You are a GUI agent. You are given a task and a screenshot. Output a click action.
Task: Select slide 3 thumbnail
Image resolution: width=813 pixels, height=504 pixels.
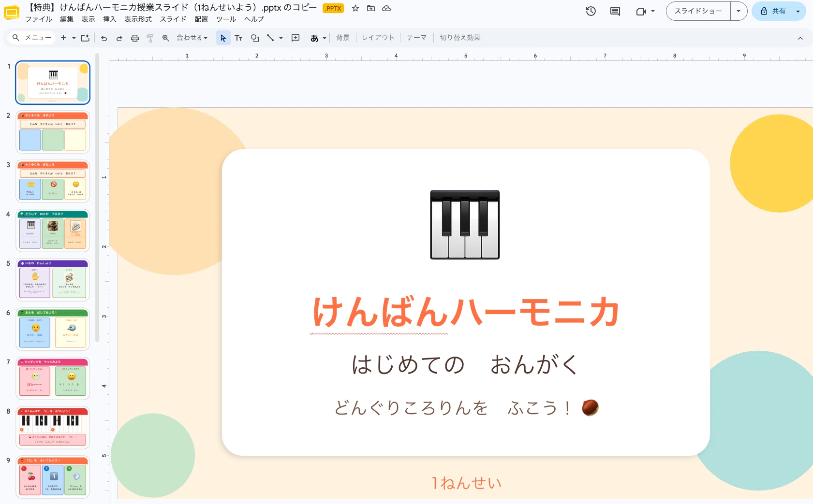[53, 181]
